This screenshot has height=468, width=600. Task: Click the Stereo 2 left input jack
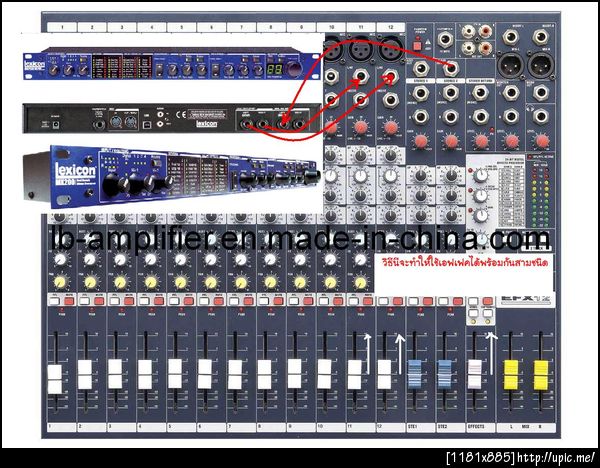click(450, 92)
